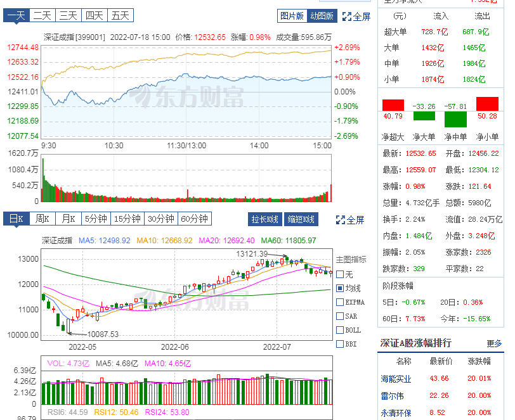Click the 外盘 value 3.248亿
The width and height of the screenshot is (515, 420).
tap(481, 236)
